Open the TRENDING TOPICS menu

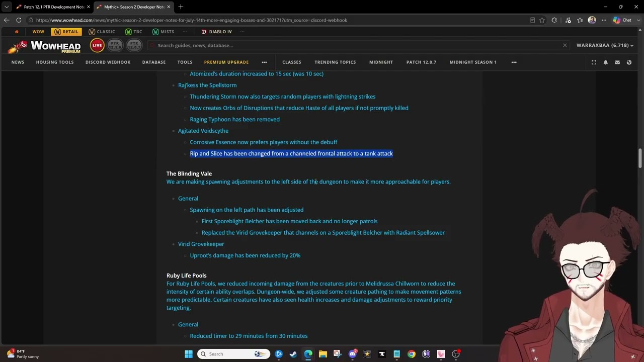pos(335,62)
